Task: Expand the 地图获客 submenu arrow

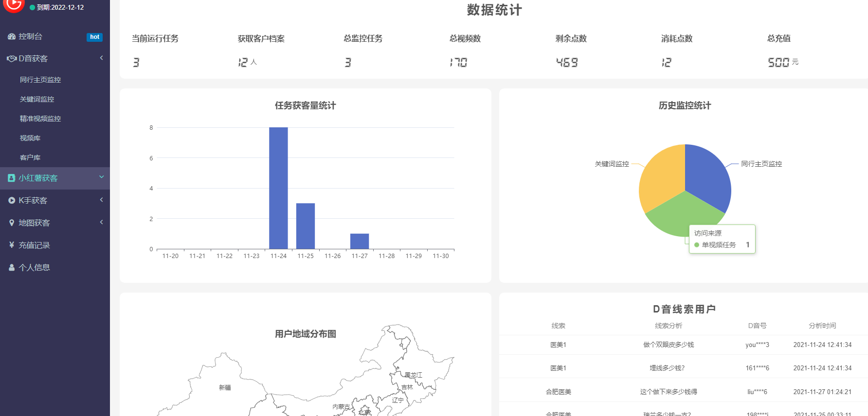Action: click(101, 222)
